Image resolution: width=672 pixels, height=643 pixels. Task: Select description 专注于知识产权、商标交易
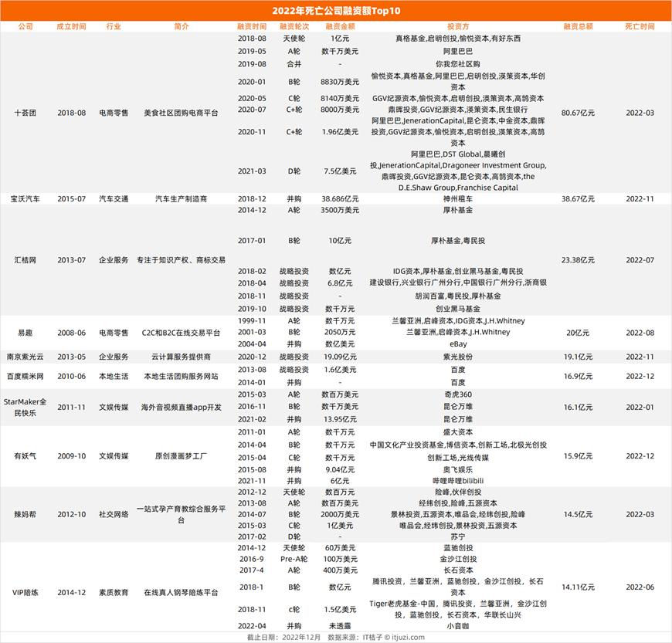(x=182, y=260)
